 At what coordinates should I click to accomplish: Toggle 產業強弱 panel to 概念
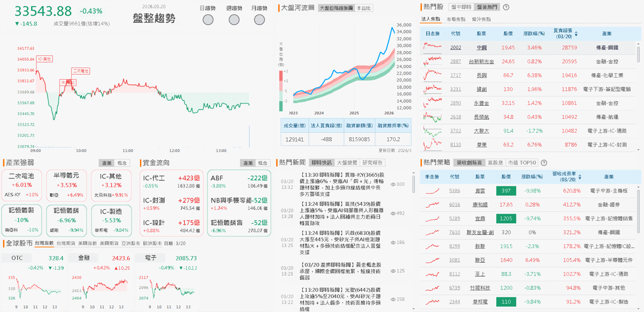(122, 163)
